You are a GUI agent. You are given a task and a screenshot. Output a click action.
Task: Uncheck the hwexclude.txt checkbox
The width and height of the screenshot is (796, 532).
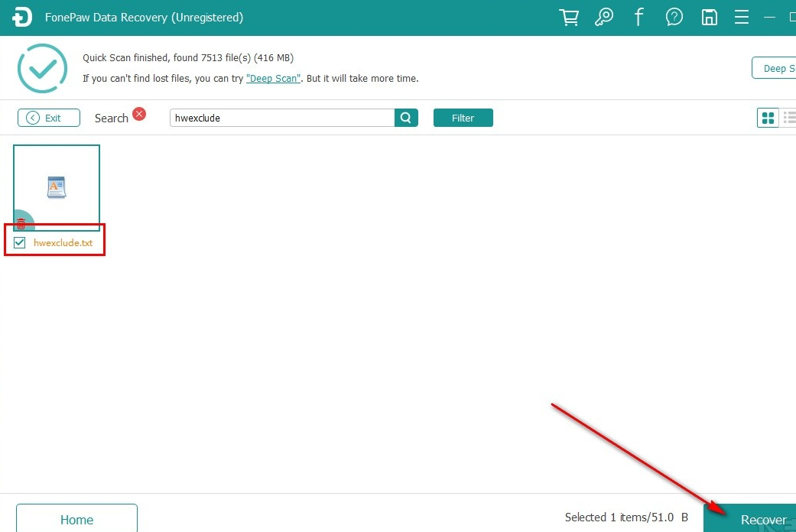20,242
